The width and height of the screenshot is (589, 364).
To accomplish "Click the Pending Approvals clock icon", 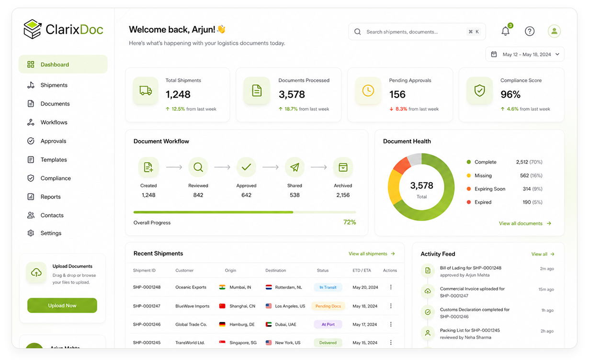I will coord(368,90).
